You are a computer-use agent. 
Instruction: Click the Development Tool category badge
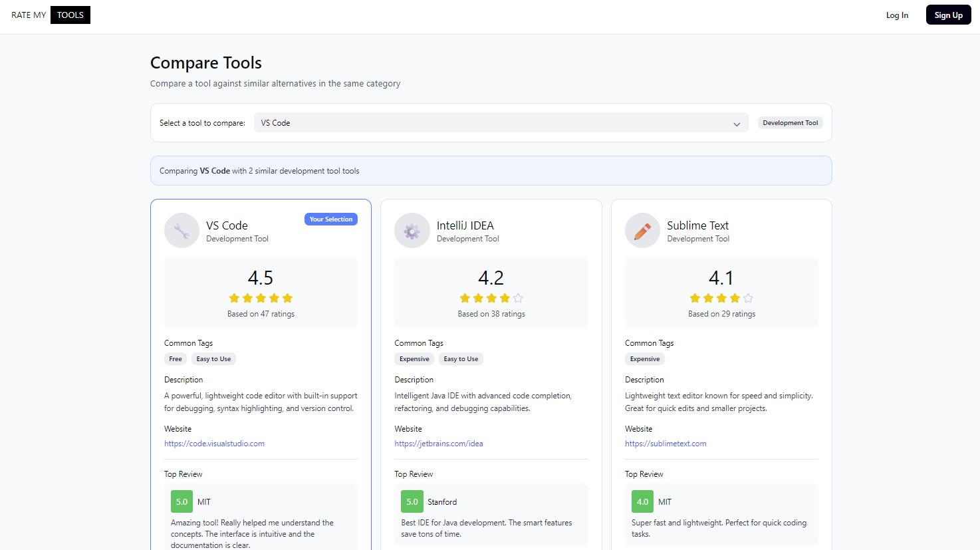[790, 123]
